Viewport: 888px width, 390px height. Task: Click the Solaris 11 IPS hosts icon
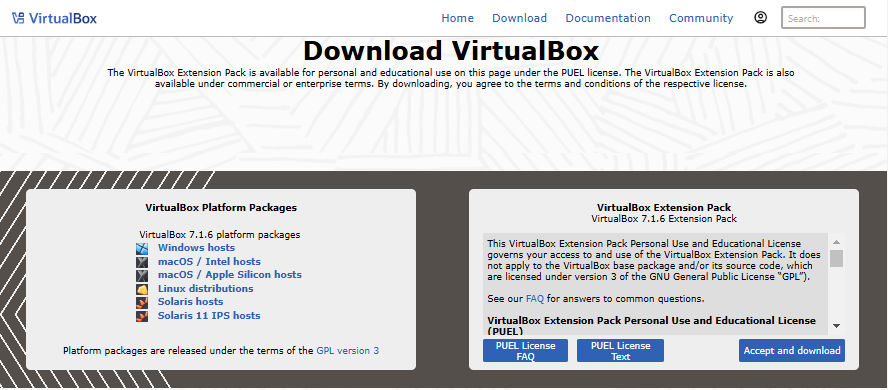click(x=142, y=316)
